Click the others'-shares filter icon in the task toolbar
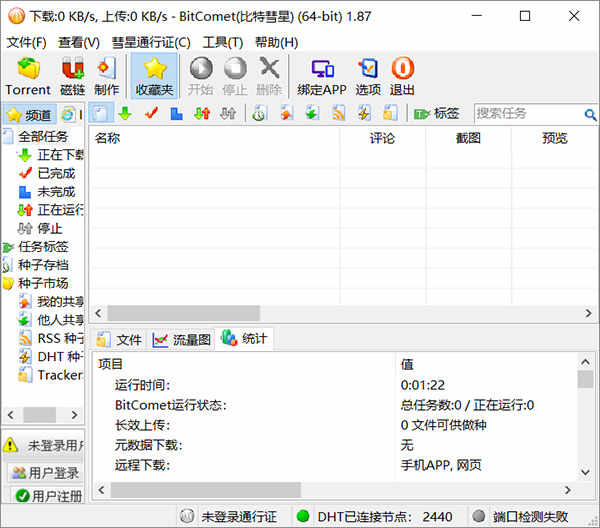Viewport: 600px width, 528px height. coord(313,114)
